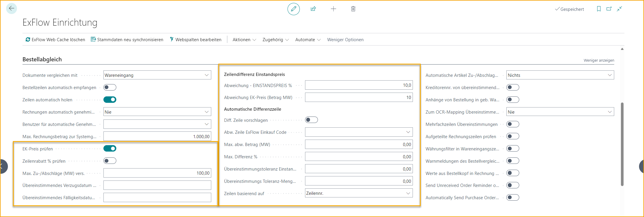Image resolution: width=644 pixels, height=217 pixels.
Task: Click Webspalten bearbeiten
Action: coord(195,39)
